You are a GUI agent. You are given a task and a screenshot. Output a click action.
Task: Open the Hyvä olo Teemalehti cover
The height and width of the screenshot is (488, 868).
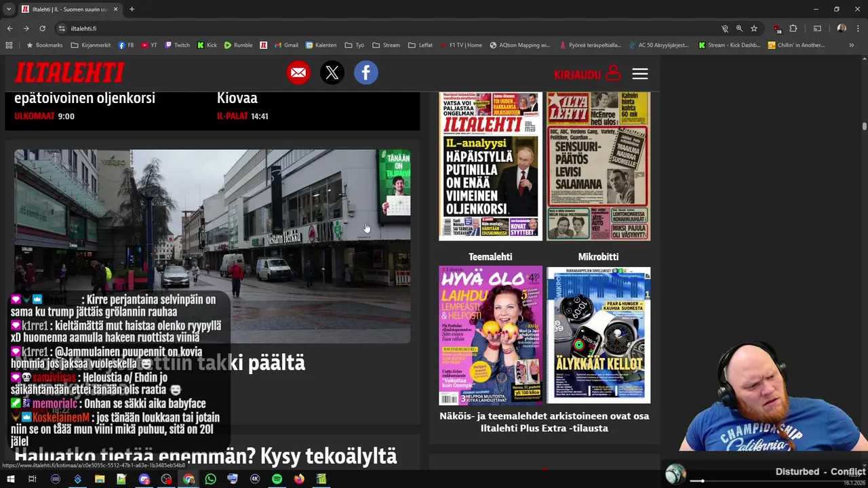[490, 335]
